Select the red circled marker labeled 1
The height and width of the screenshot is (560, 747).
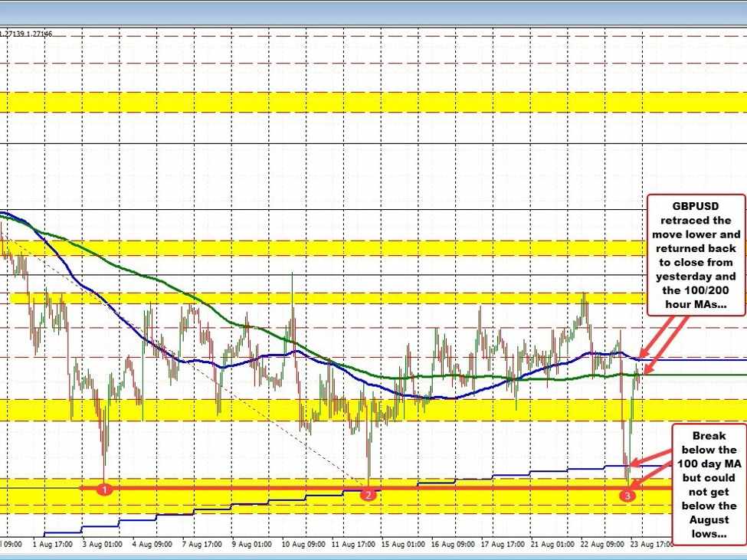coord(104,488)
